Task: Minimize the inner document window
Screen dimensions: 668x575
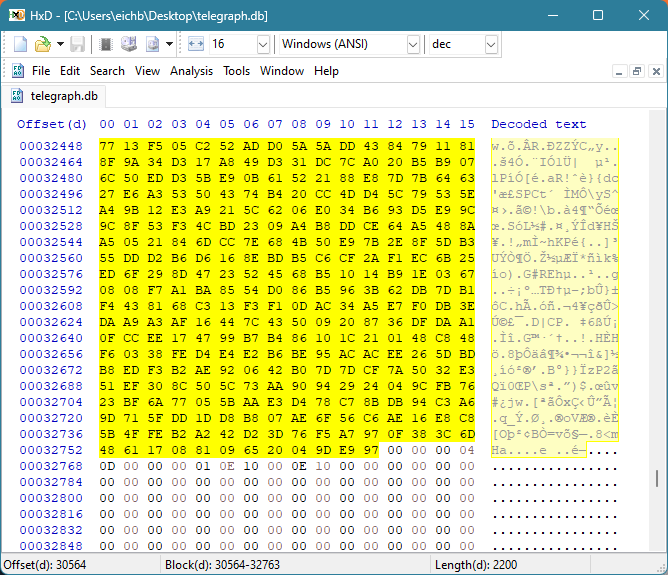Action: tap(619, 71)
